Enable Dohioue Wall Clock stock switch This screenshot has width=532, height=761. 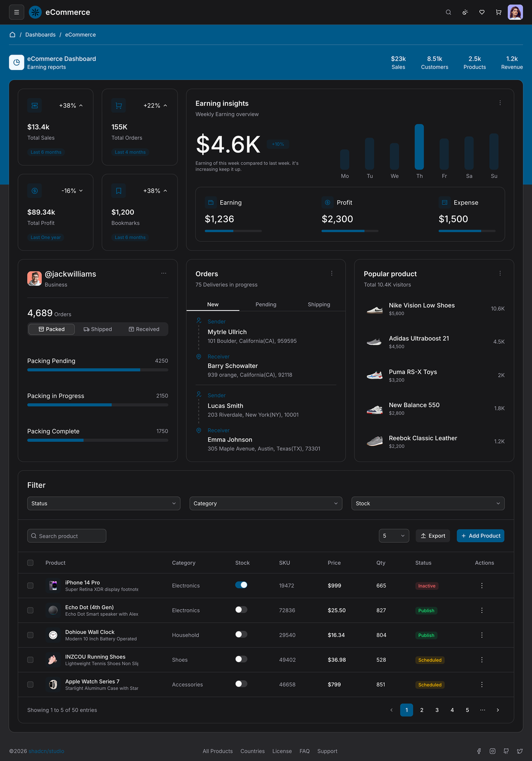pyautogui.click(x=241, y=634)
